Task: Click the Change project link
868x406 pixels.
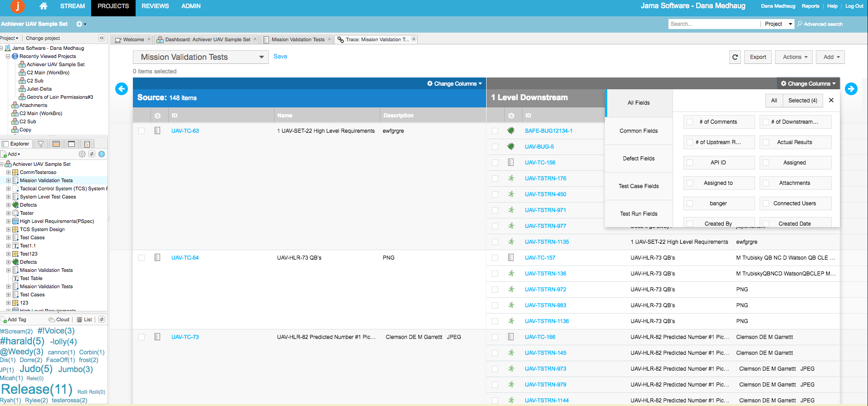Action: [43, 38]
